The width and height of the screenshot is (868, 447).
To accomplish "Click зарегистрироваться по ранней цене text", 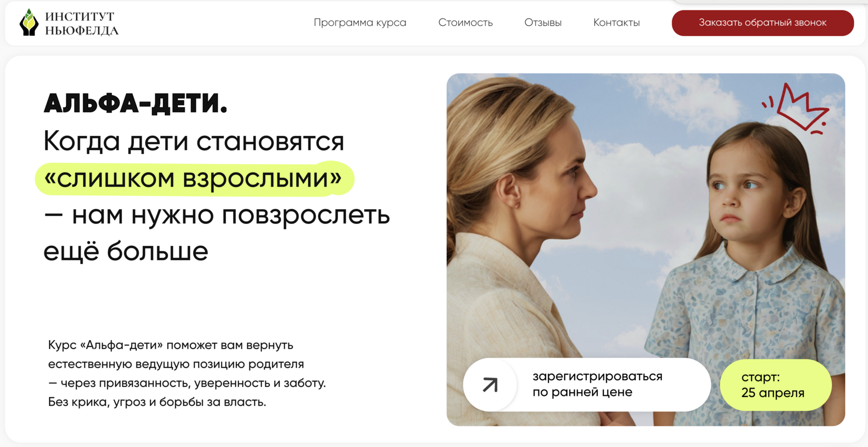I will [597, 384].
